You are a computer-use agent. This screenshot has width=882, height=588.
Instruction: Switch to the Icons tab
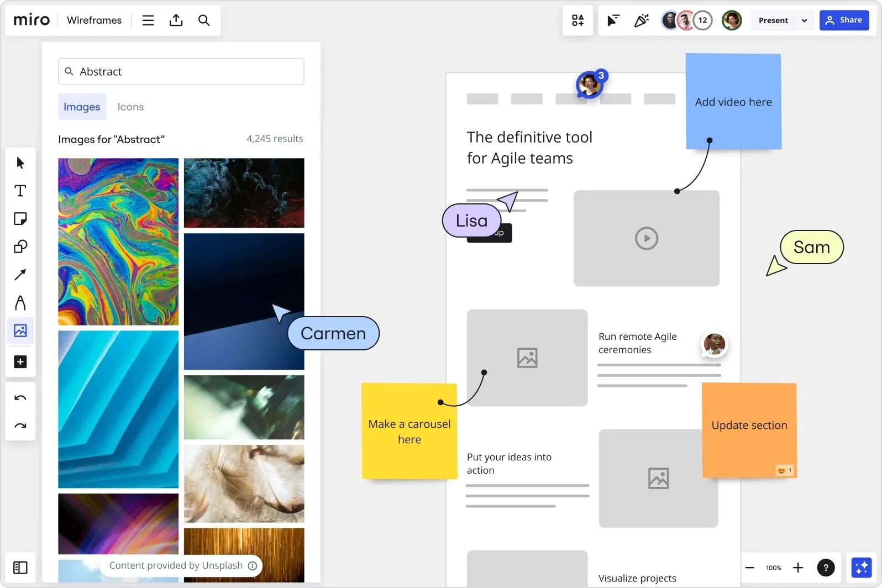(x=130, y=107)
